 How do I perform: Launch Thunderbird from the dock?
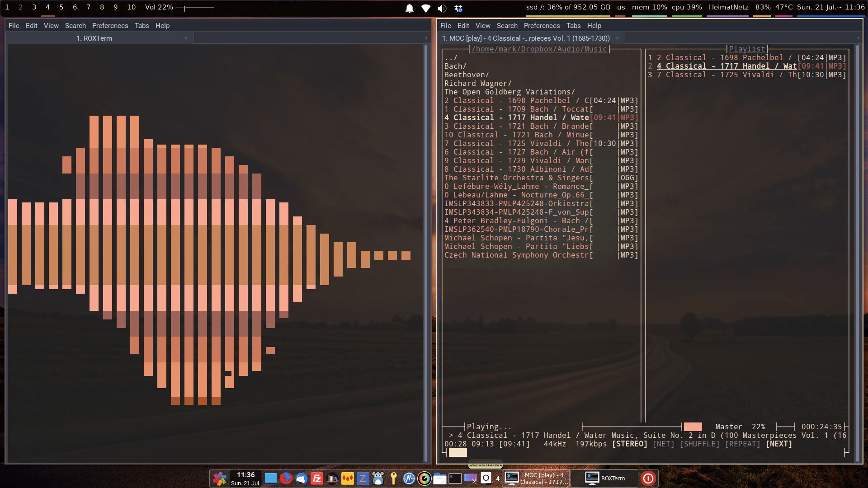point(302,478)
